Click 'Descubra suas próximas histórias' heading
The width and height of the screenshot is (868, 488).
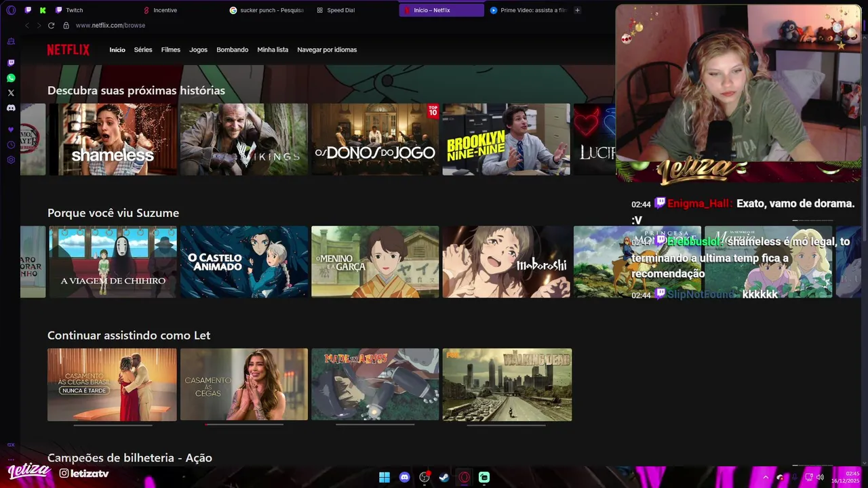pyautogui.click(x=136, y=90)
